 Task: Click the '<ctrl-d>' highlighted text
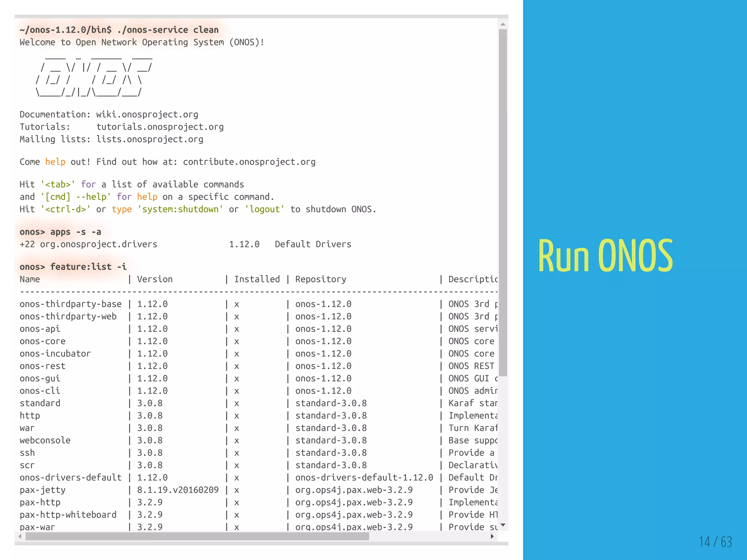[x=66, y=209]
